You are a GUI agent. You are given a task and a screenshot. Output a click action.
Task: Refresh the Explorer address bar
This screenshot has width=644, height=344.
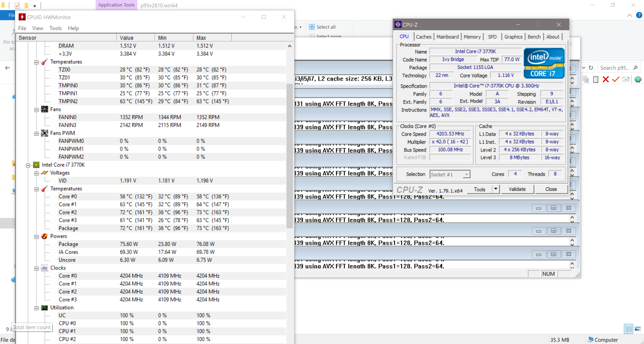click(591, 68)
